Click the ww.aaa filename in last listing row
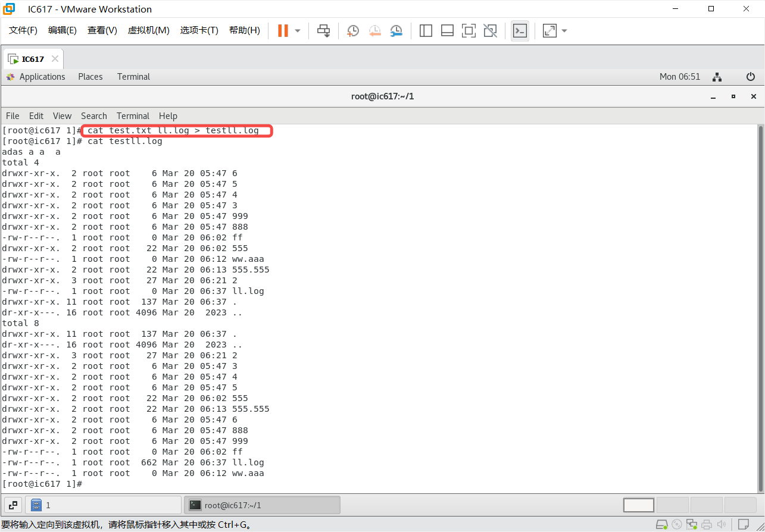 pyautogui.click(x=248, y=473)
